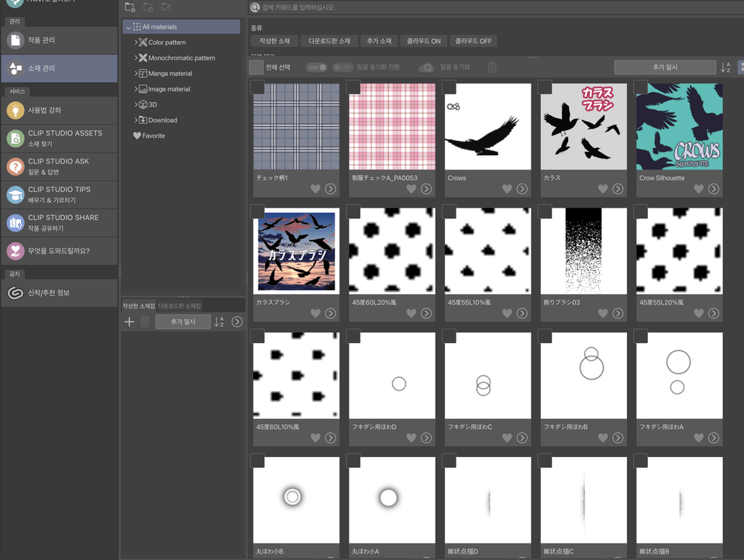Open details arrow of 制服チェックA_PA0053
This screenshot has width=744, height=560.
[x=426, y=189]
